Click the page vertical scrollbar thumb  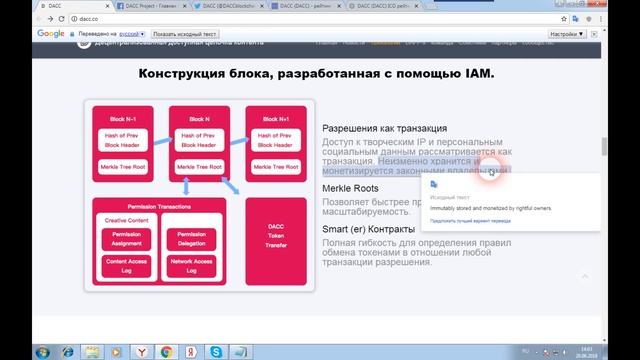click(x=604, y=146)
